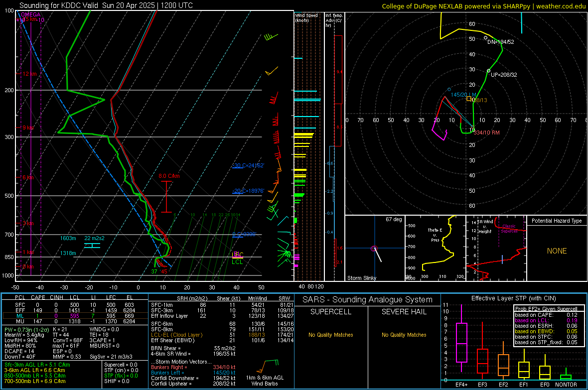Click the 'NONE' hazard type value
This screenshot has height=390, width=588.
tap(557, 251)
